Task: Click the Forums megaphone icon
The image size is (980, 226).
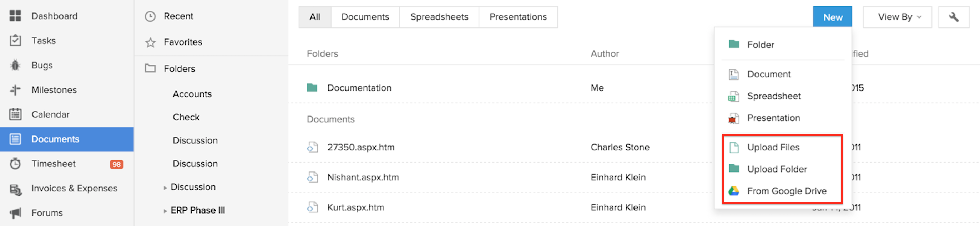Action: click(15, 213)
